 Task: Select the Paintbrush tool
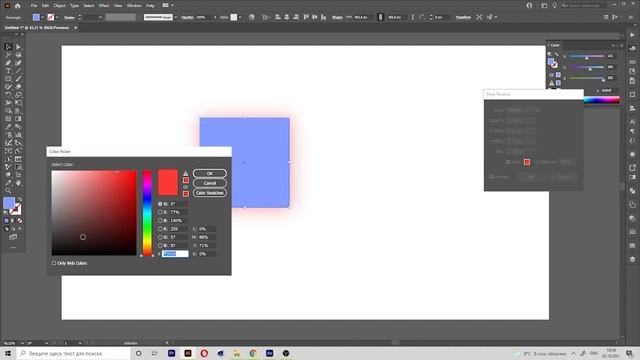(x=18, y=79)
